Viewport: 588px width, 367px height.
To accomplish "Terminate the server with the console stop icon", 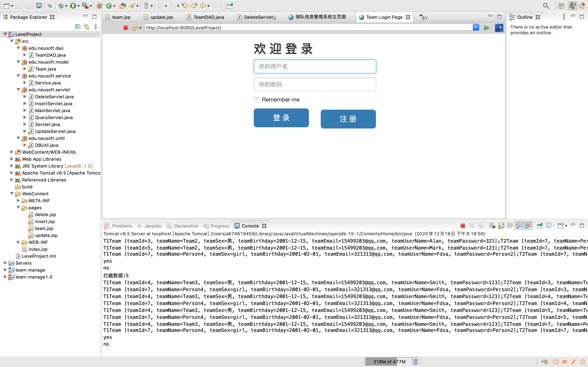I will [x=463, y=226].
